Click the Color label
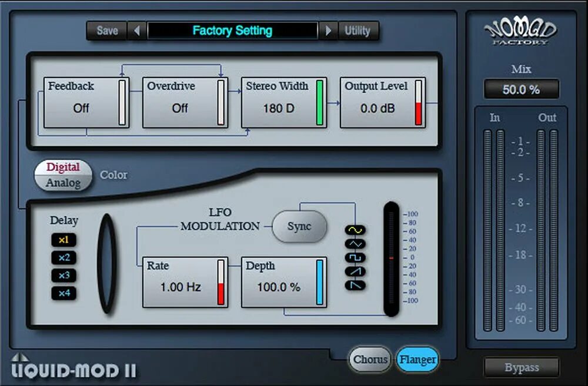The height and width of the screenshot is (386, 588). [x=113, y=175]
